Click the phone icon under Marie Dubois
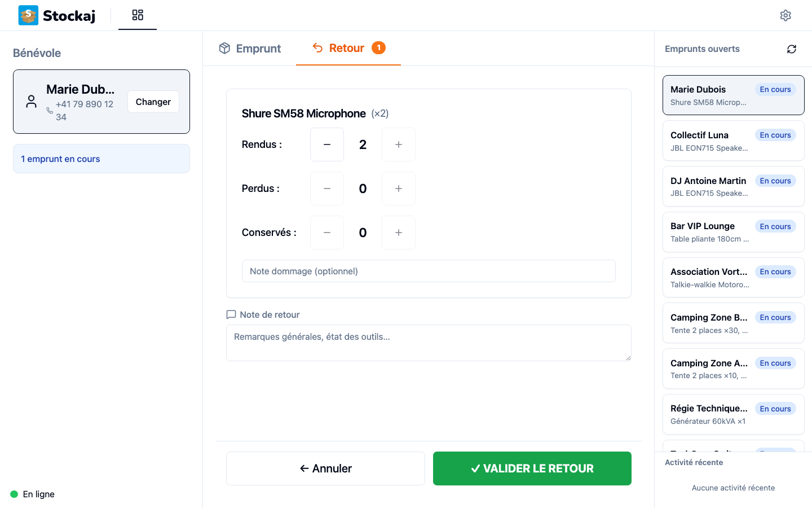Viewport: 812px width, 508px height. (x=51, y=111)
